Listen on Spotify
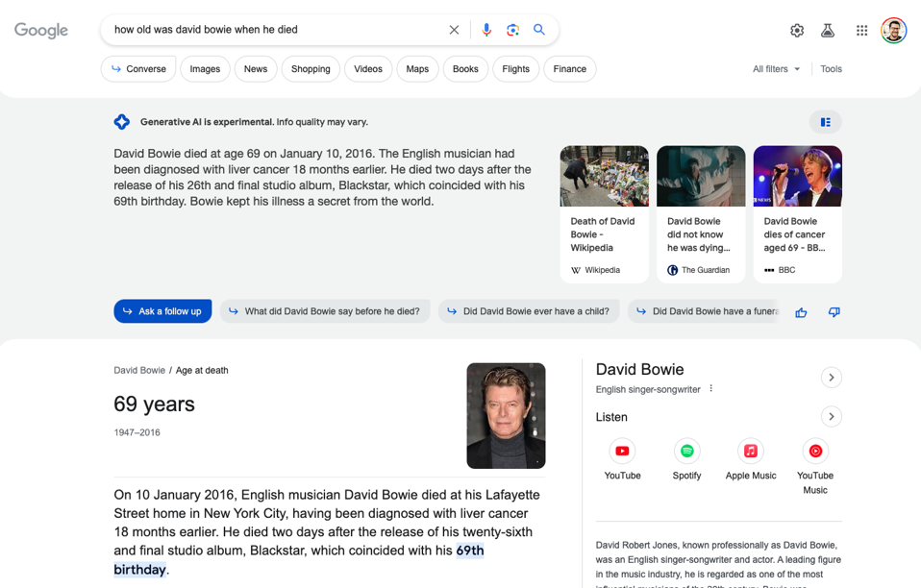The height and width of the screenshot is (588, 921). coord(686,452)
